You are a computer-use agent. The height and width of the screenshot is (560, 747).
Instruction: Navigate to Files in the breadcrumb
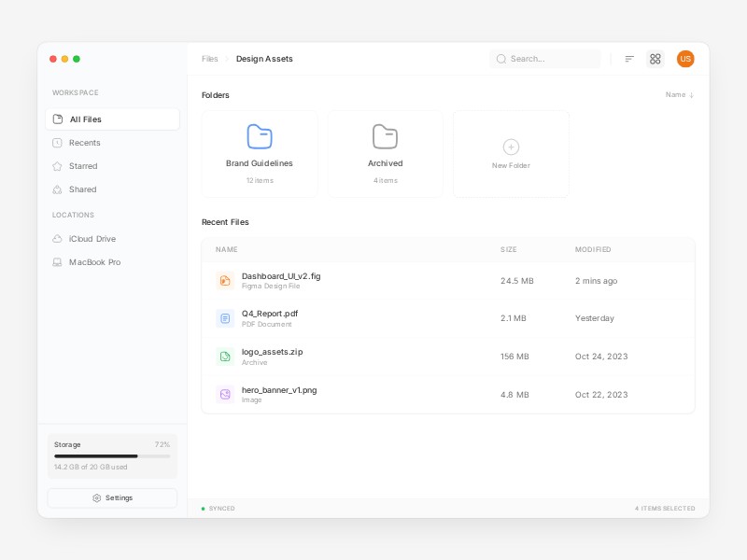(x=210, y=59)
